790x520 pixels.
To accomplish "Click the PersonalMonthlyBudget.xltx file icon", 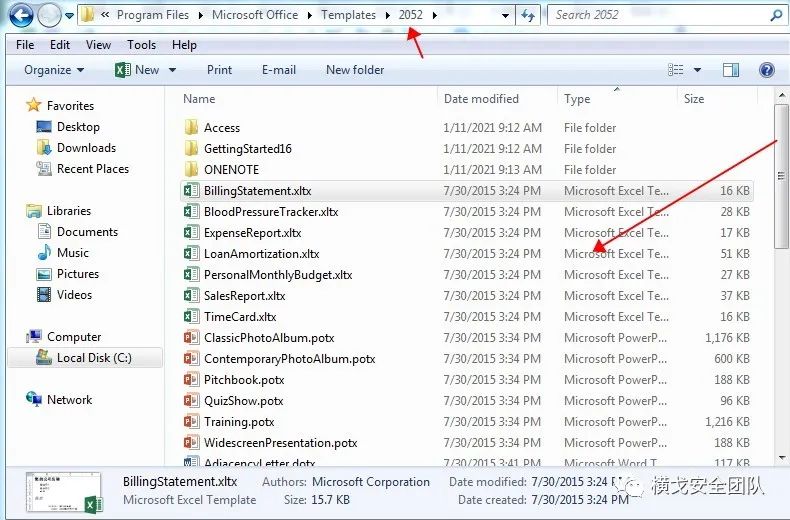I will pyautogui.click(x=191, y=275).
